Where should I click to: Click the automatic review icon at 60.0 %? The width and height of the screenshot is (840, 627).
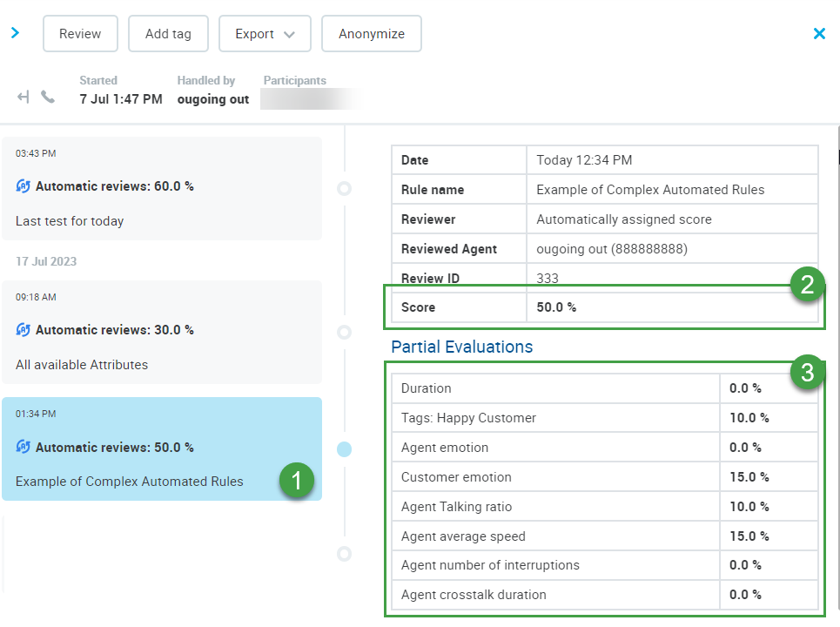coord(24,186)
